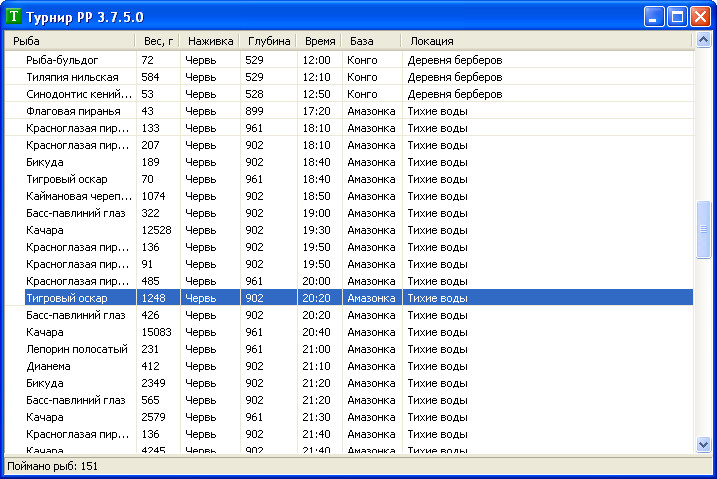
Task: Select the Дианема row
Action: coord(349,366)
